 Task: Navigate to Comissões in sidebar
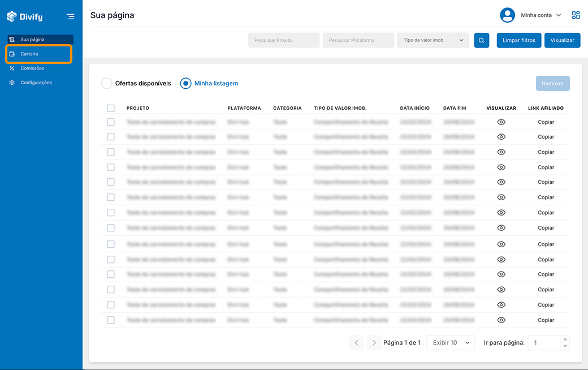32,68
